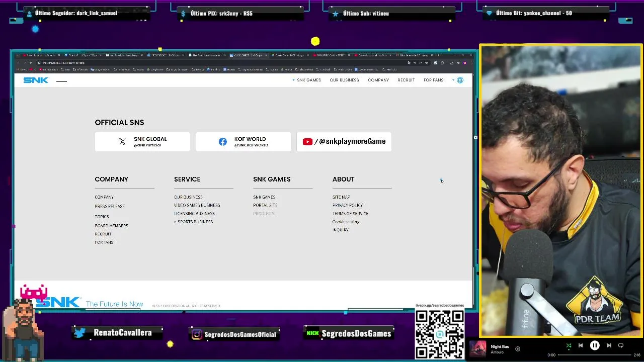Switch to the FATAL FURY CotW browser tab
The height and width of the screenshot is (362, 644).
(x=331, y=55)
